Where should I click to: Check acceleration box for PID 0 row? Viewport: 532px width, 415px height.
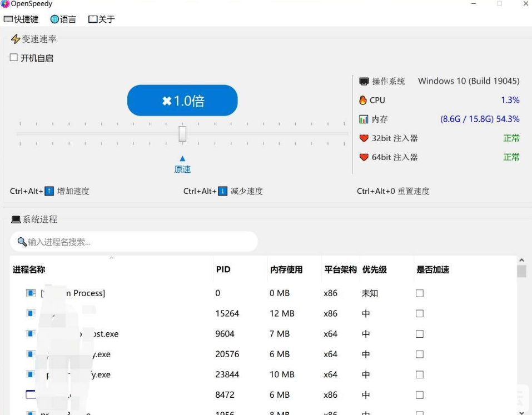(x=420, y=293)
